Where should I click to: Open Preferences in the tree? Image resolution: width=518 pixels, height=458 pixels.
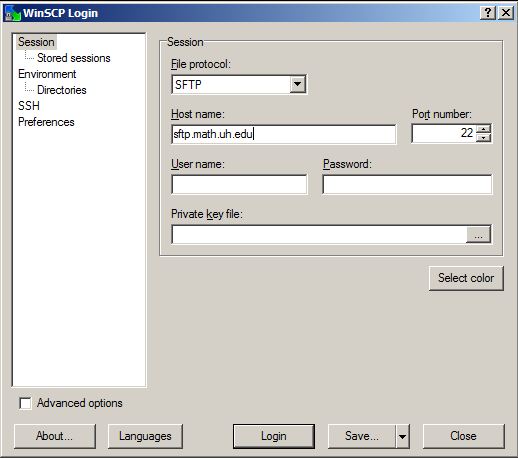click(46, 122)
